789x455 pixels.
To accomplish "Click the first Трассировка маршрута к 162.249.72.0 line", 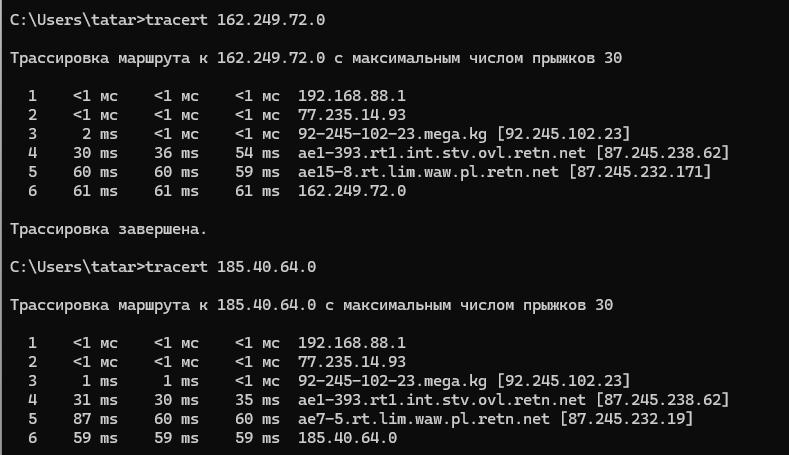I will point(316,58).
